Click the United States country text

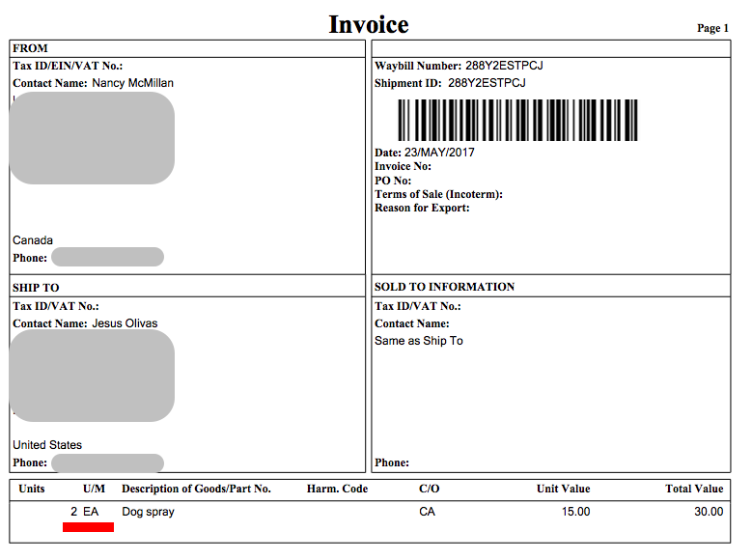(x=47, y=445)
